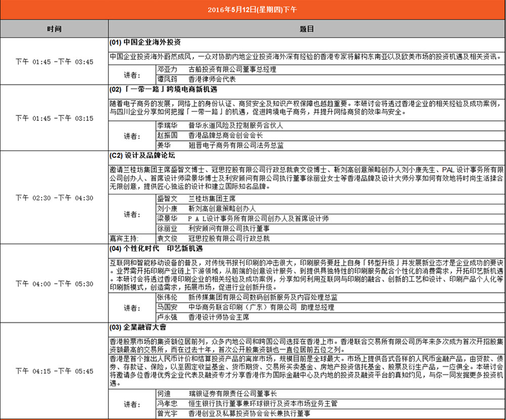Click the orange date header 2016年5月12日(星期四)下午
506x420 pixels.
point(252,10)
